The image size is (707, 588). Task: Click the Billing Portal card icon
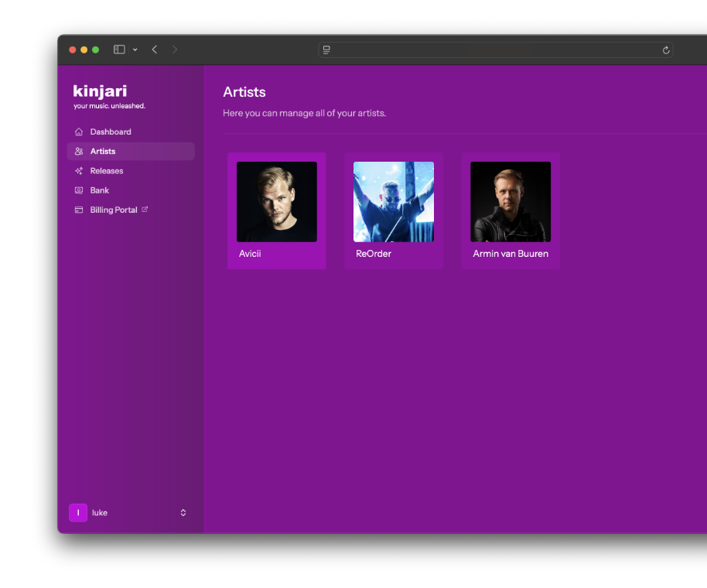[x=79, y=210]
